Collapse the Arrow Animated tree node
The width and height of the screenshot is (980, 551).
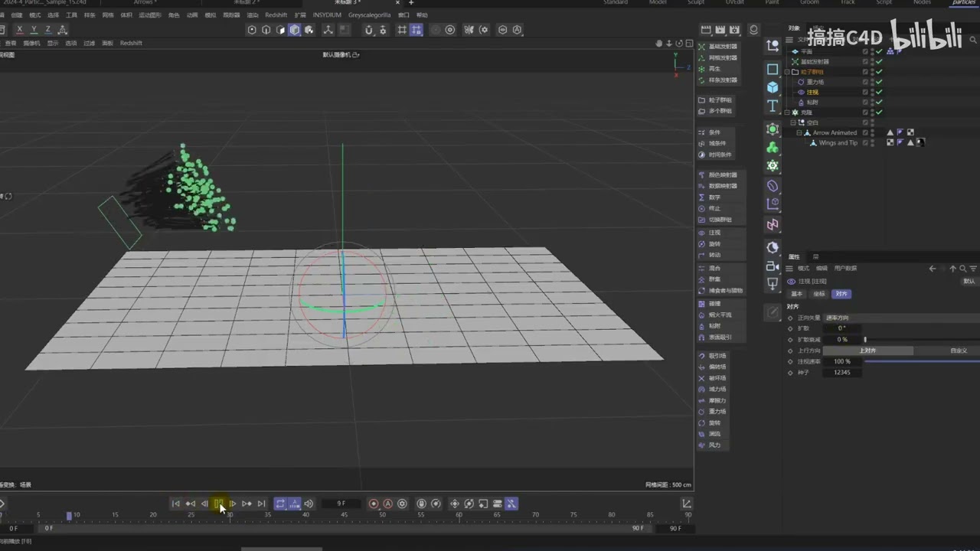(x=799, y=132)
